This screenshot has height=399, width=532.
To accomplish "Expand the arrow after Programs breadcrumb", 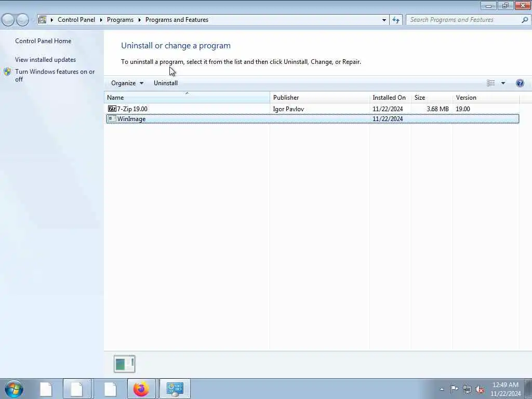I will (139, 20).
